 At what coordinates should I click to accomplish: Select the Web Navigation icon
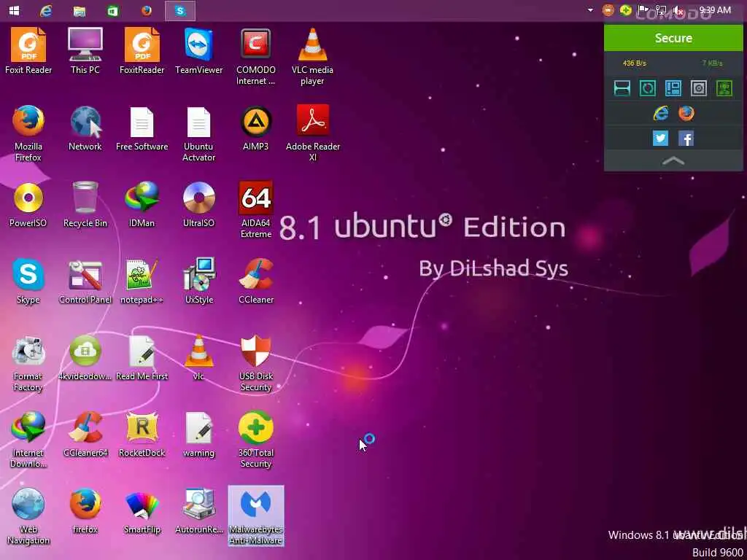click(28, 517)
